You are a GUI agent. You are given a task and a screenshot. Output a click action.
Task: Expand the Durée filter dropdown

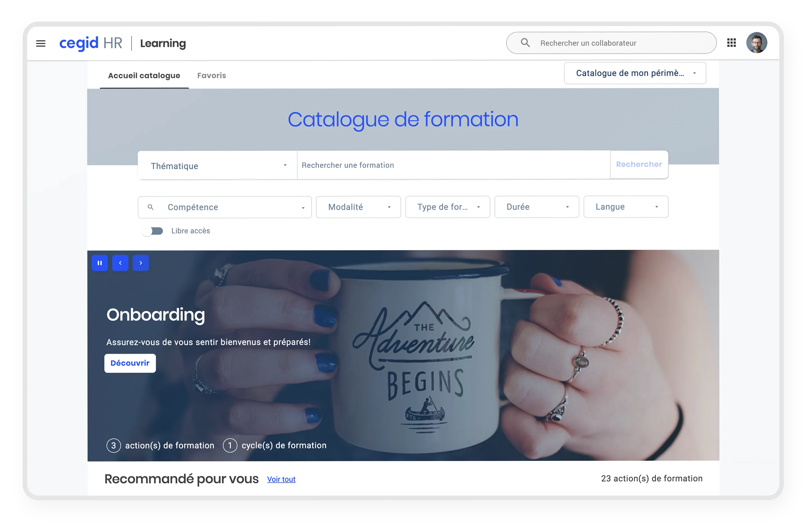[x=536, y=207]
